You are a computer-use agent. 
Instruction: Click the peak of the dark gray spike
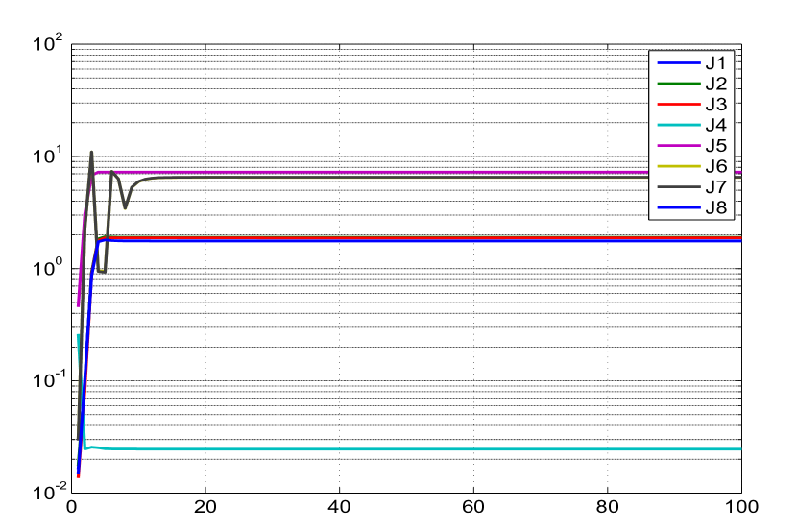(x=91, y=152)
